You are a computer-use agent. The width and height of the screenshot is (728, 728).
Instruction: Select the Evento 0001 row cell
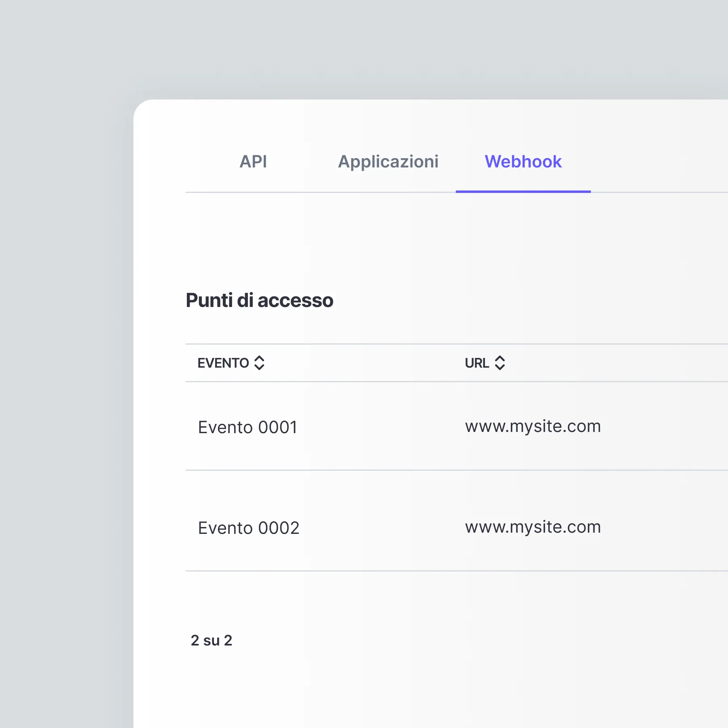click(x=248, y=427)
